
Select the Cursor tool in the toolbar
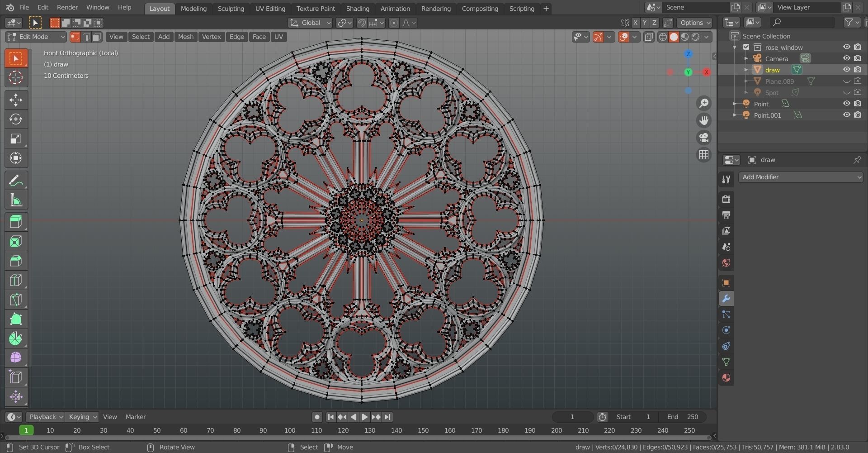tap(16, 77)
